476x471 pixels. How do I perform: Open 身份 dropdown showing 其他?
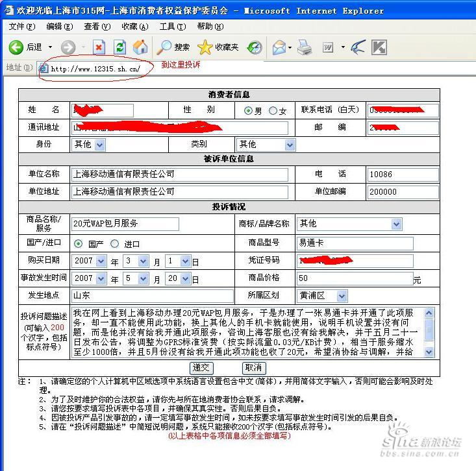click(x=88, y=145)
